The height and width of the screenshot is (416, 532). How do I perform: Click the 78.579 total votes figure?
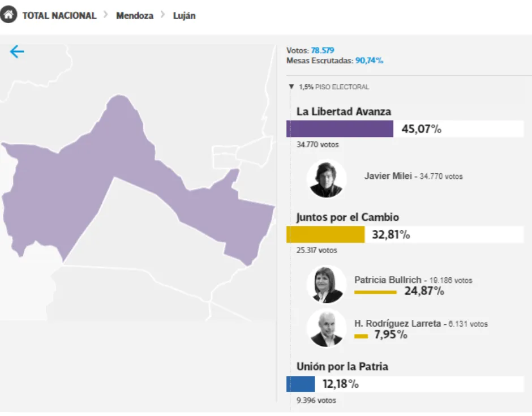pyautogui.click(x=323, y=50)
